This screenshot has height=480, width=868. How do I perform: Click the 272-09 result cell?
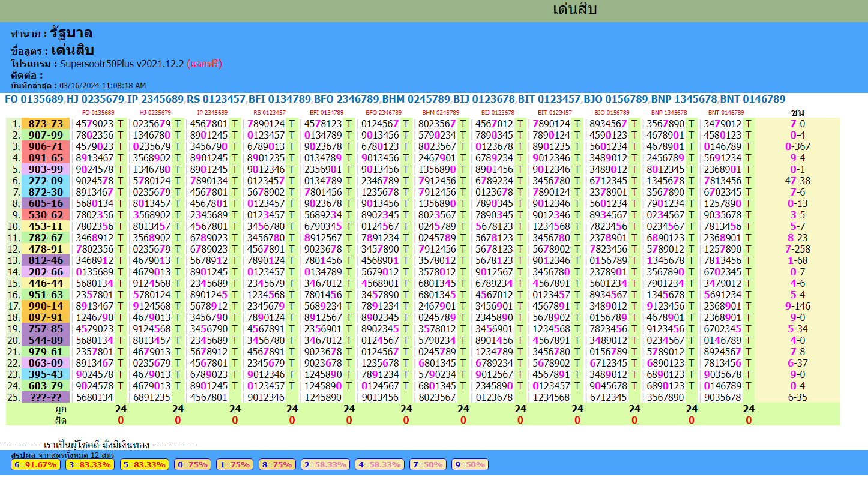click(x=46, y=181)
